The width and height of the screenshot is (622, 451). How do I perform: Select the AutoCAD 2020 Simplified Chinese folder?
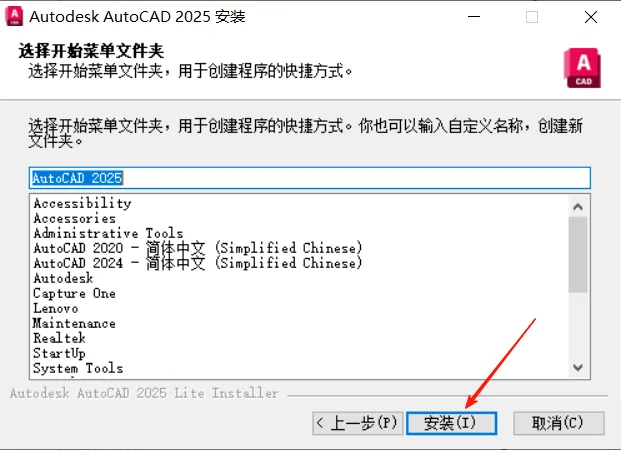coord(198,248)
